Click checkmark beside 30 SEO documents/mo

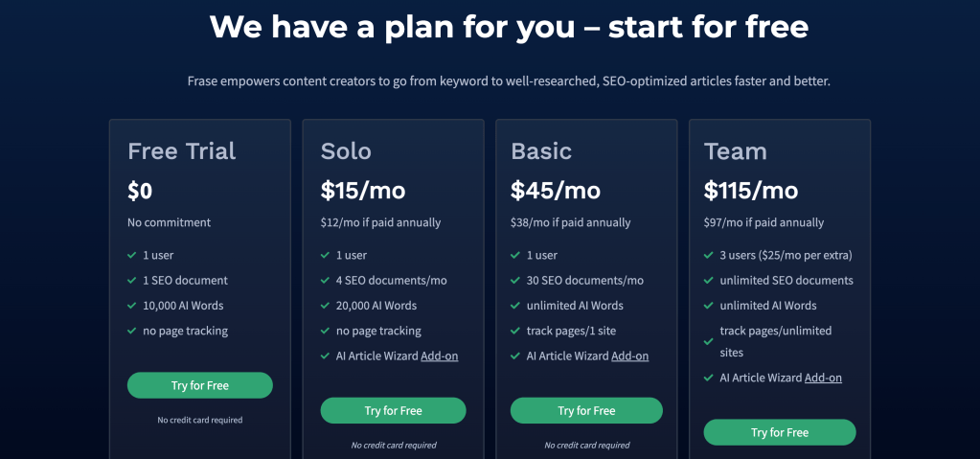pyautogui.click(x=515, y=281)
